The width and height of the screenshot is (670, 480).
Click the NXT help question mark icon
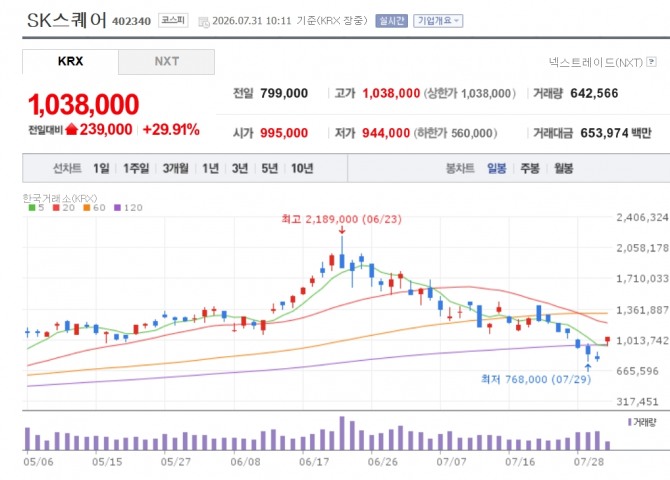tap(651, 62)
